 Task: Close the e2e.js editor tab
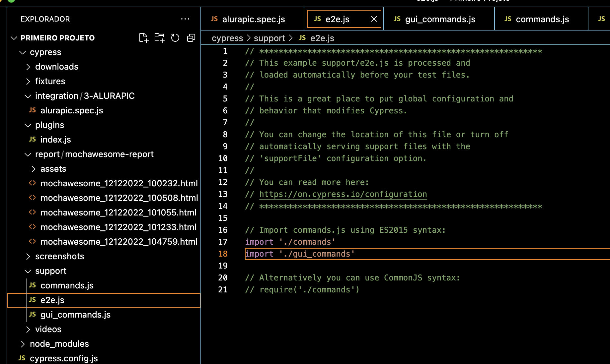(x=374, y=19)
